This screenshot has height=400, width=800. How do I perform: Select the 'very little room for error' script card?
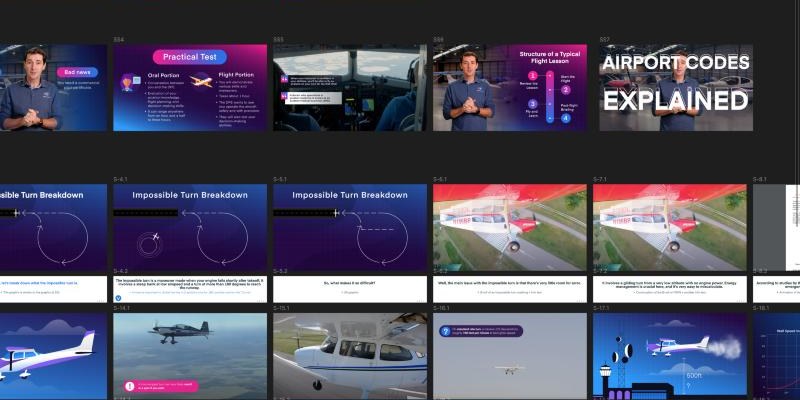point(510,290)
